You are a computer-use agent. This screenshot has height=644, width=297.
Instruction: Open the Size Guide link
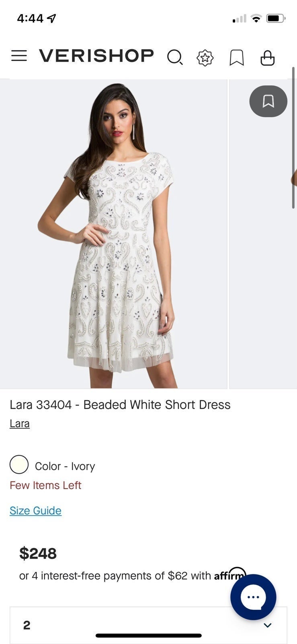point(36,510)
